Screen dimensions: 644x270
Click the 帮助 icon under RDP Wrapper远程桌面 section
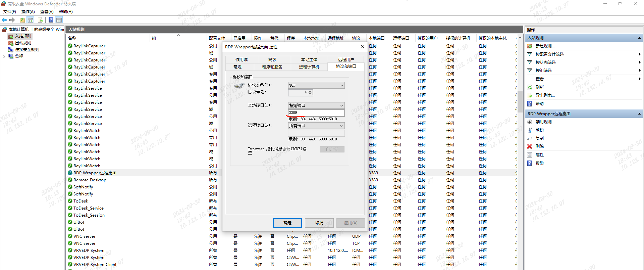coord(530,163)
